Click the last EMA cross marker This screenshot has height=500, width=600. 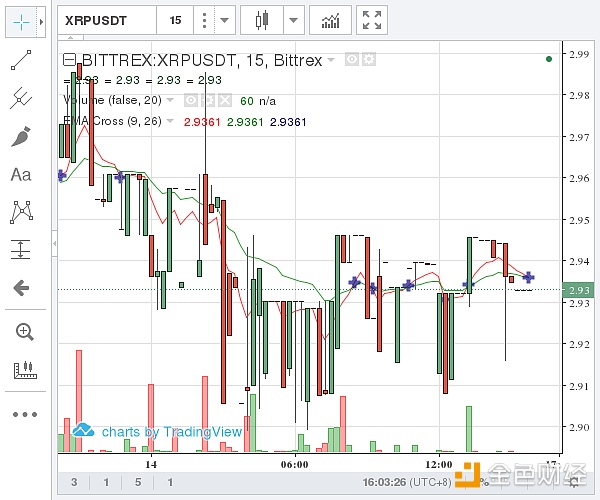click(528, 277)
